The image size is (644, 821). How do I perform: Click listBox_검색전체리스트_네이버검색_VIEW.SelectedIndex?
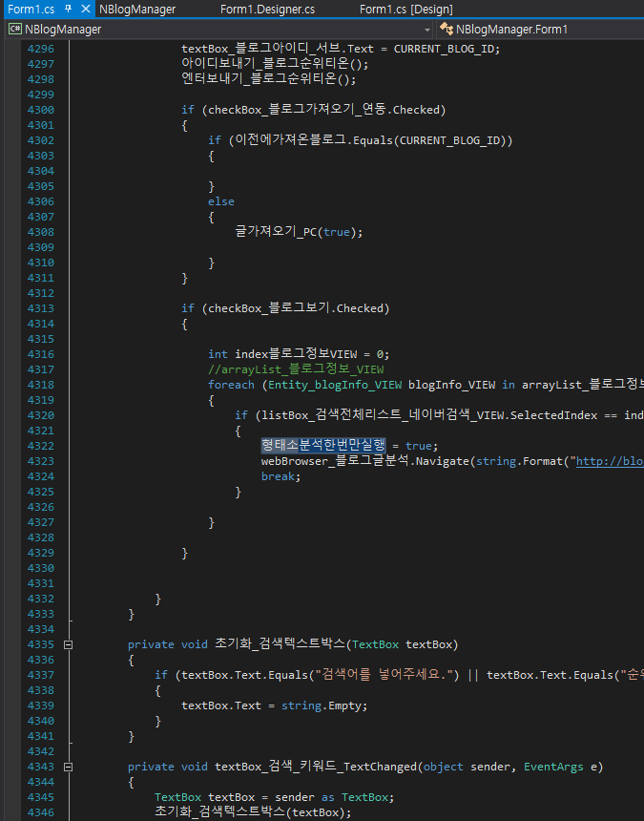(x=429, y=415)
